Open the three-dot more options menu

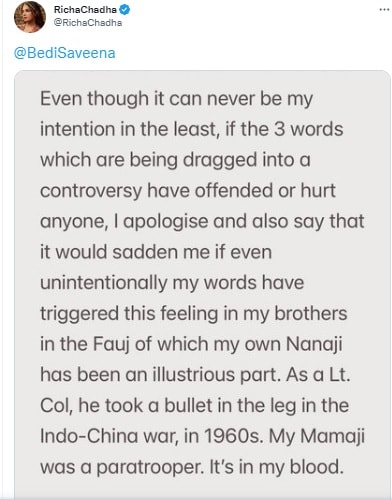[x=384, y=9]
